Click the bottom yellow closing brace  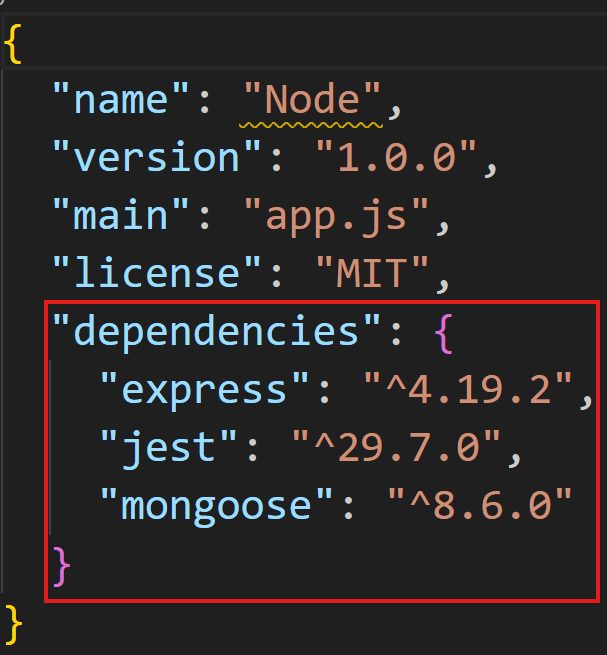pyautogui.click(x=13, y=624)
